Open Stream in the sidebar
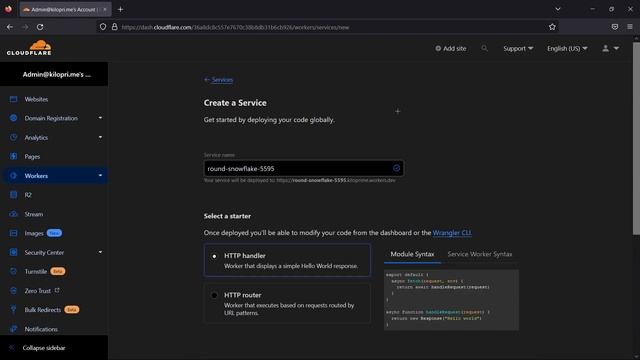The width and height of the screenshot is (640, 360). pos(33,214)
